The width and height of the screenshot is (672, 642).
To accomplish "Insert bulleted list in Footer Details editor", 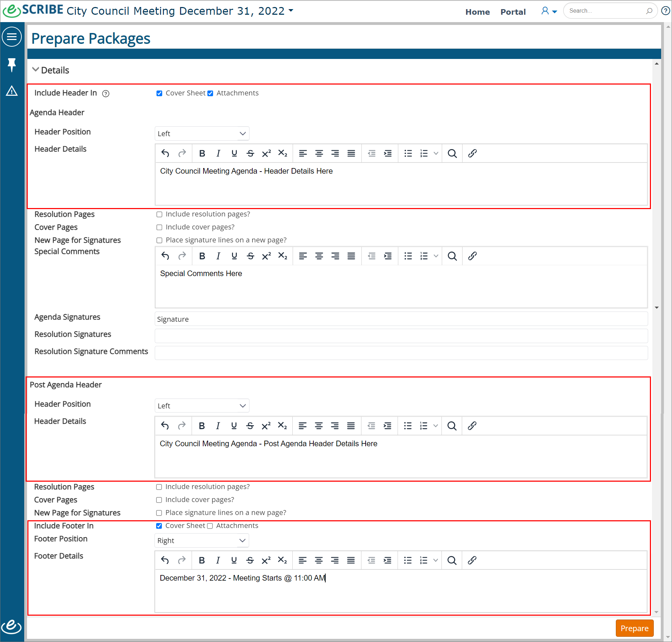I will point(408,560).
